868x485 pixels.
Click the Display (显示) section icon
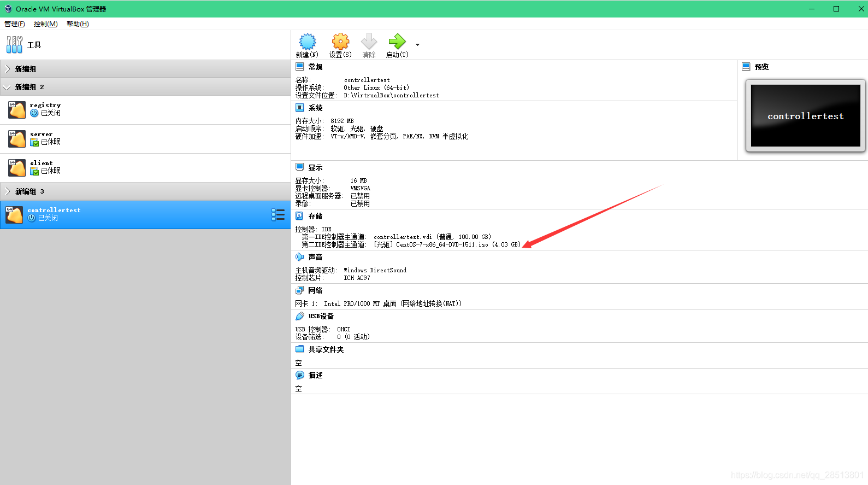(x=299, y=167)
